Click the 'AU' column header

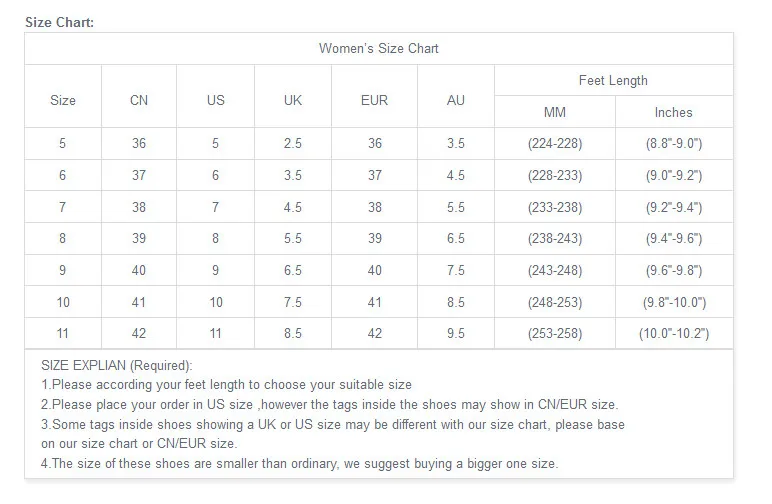point(456,100)
